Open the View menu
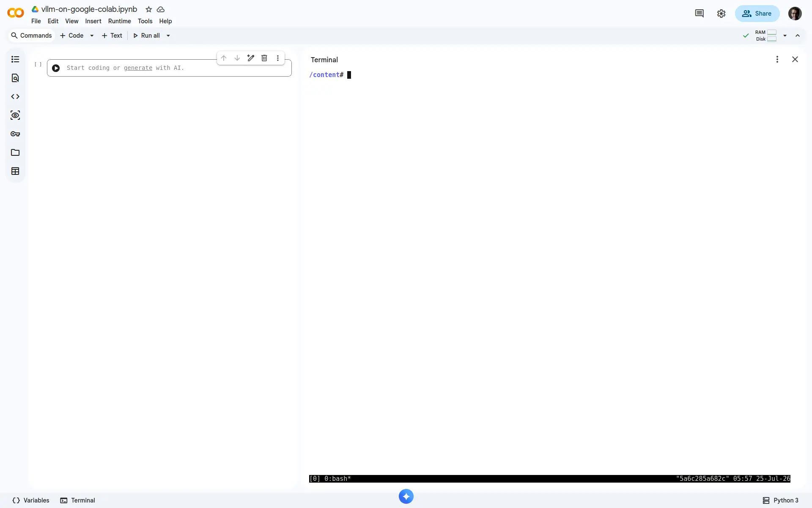The height and width of the screenshot is (508, 812). 71,21
